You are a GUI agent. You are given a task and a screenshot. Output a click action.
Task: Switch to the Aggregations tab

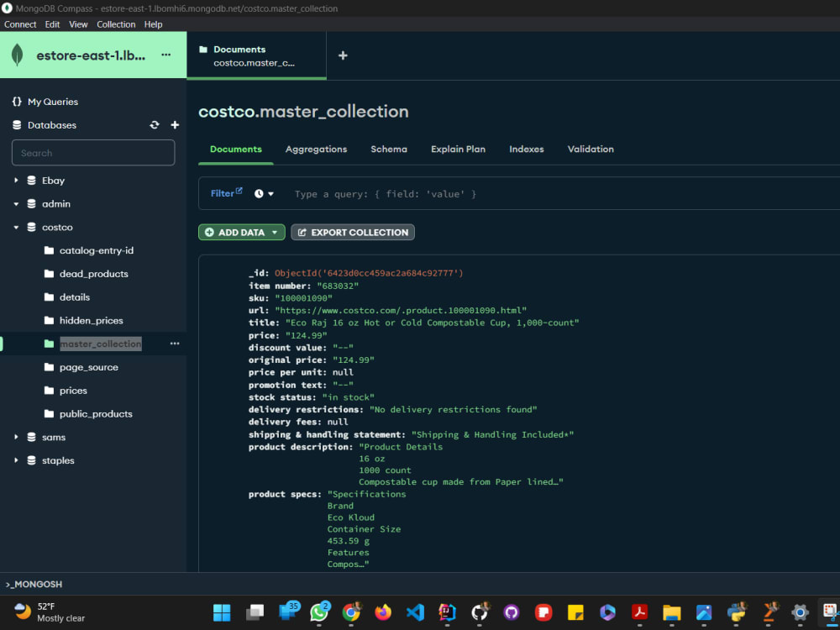[x=316, y=149]
